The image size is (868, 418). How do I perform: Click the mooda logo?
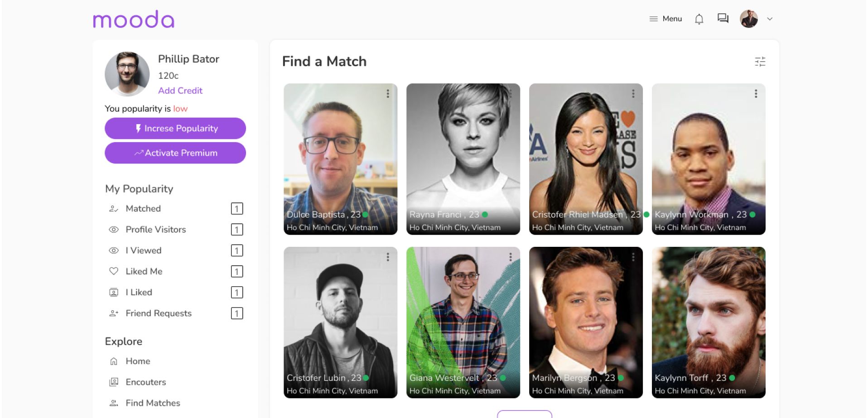pos(134,19)
